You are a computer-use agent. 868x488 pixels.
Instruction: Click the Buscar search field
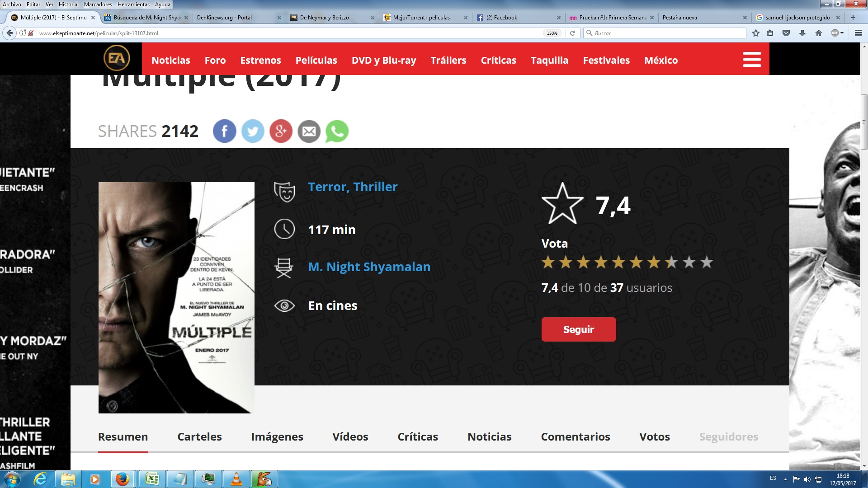[665, 33]
